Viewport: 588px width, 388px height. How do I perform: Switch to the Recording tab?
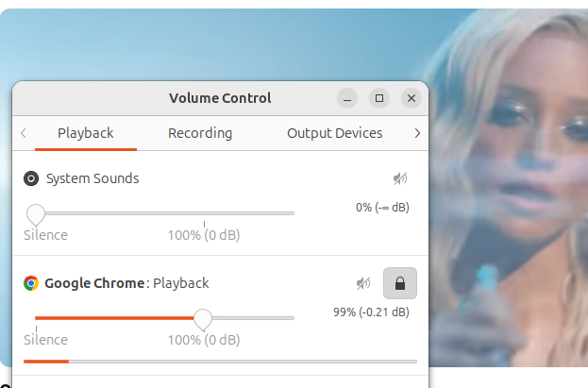[200, 133]
